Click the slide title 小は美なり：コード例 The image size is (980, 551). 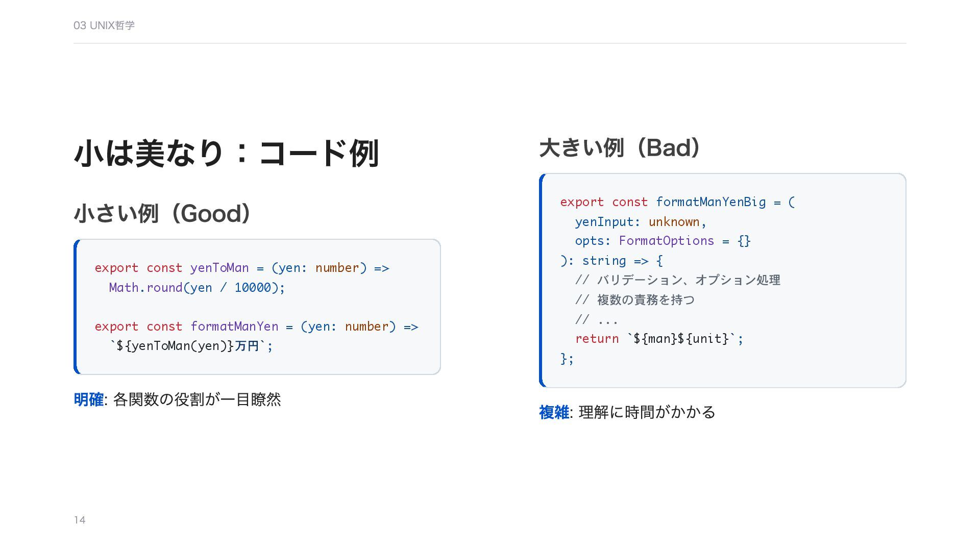coord(226,153)
